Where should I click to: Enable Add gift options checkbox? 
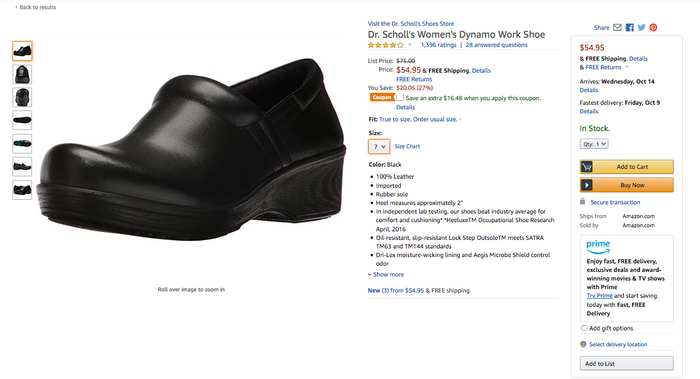coord(584,328)
